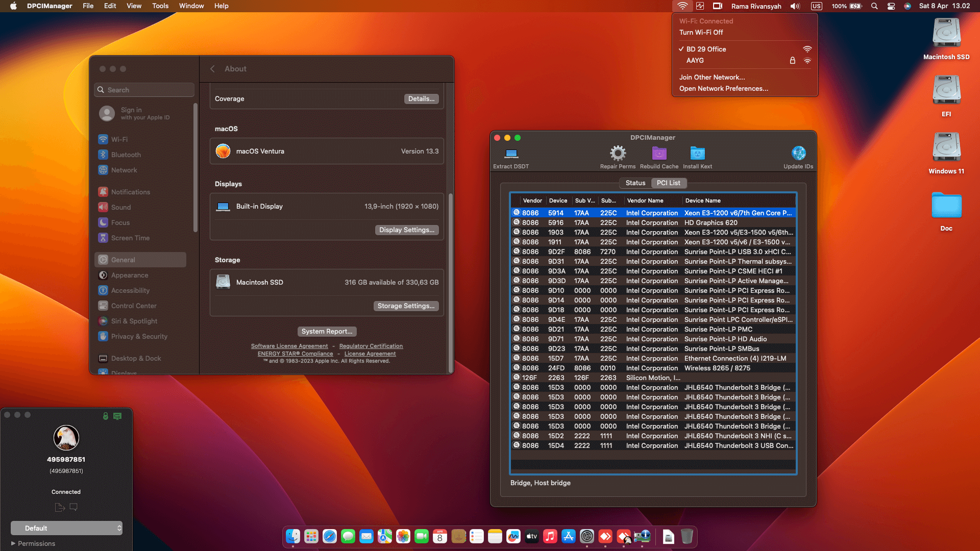Switch to the Status tab in DPCIManager
980x551 pixels.
coord(635,183)
